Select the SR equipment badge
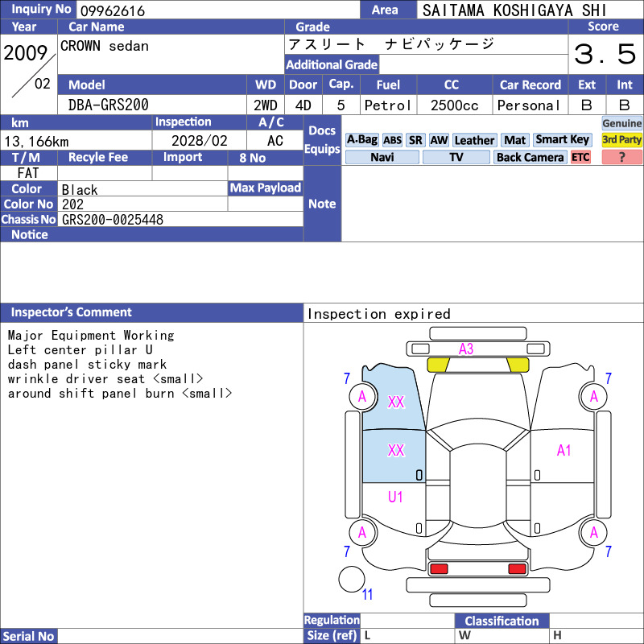 tap(415, 140)
